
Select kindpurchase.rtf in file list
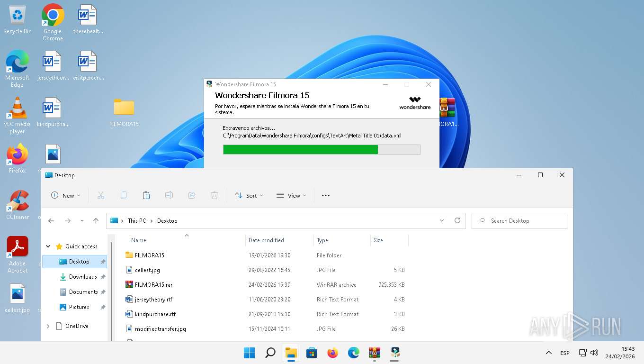point(266,314)
